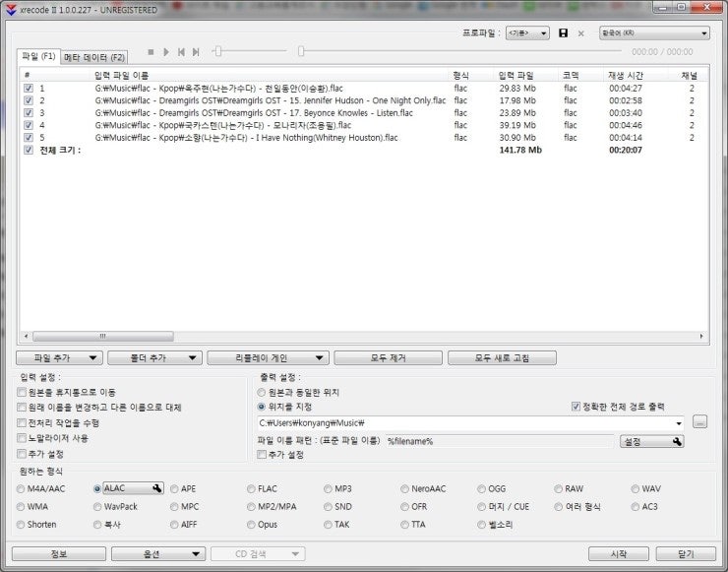This screenshot has width=728, height=572.
Task: Click the previous track icon
Action: (181, 52)
